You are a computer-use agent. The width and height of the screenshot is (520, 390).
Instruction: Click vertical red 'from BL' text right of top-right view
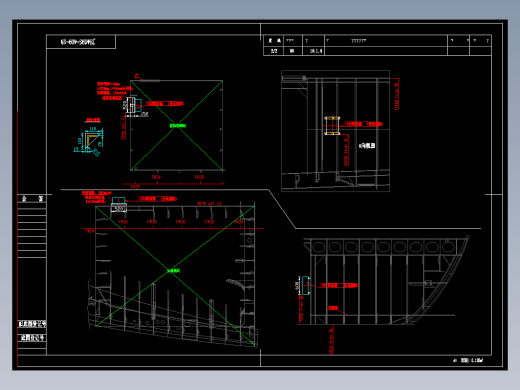coord(397,94)
